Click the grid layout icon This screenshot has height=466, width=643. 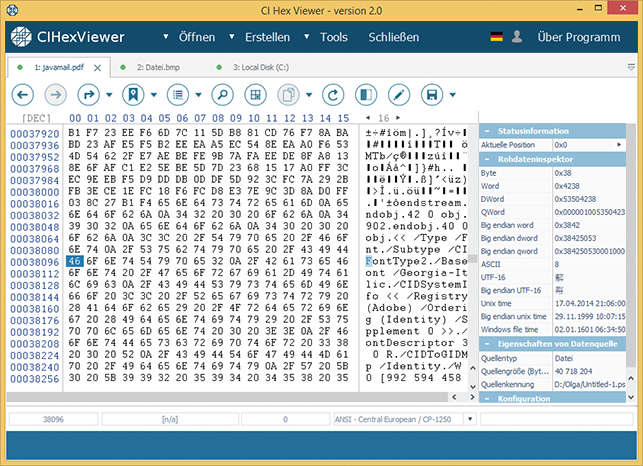(x=255, y=95)
